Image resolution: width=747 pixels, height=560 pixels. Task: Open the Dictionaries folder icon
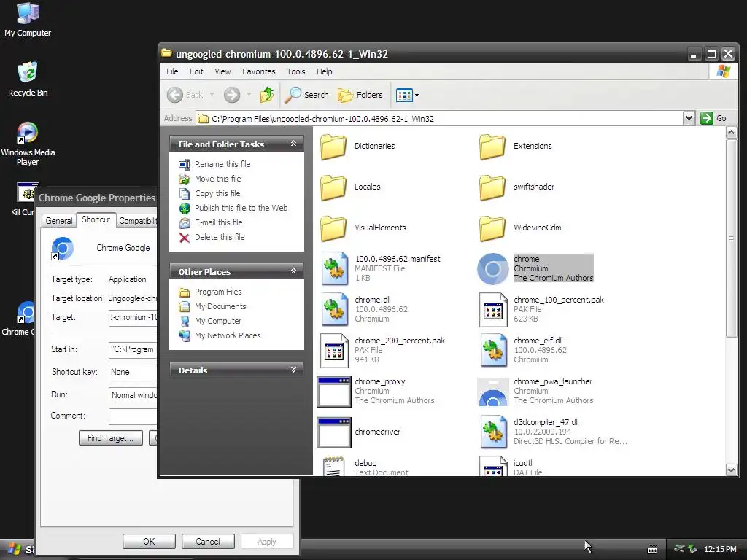point(333,146)
